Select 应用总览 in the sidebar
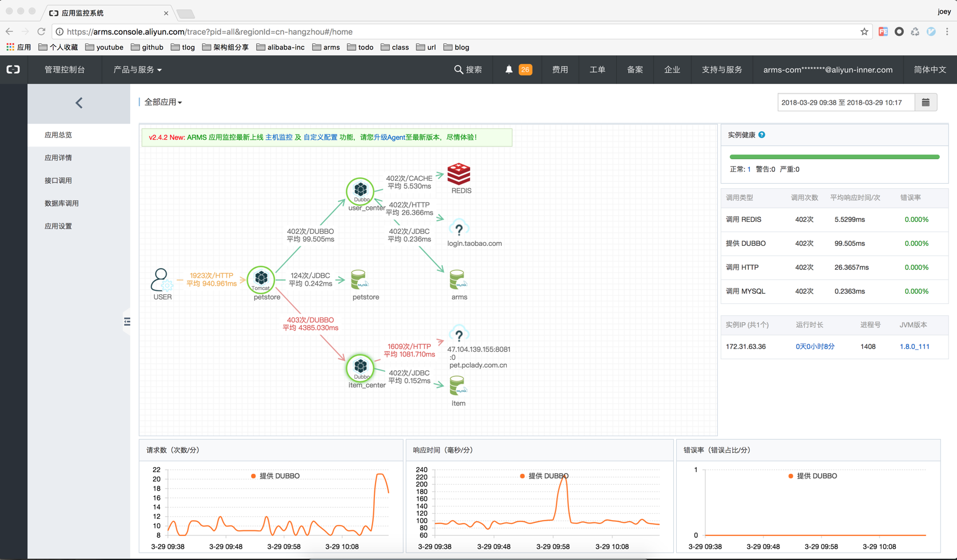Screen dimensions: 957x560 (79, 135)
